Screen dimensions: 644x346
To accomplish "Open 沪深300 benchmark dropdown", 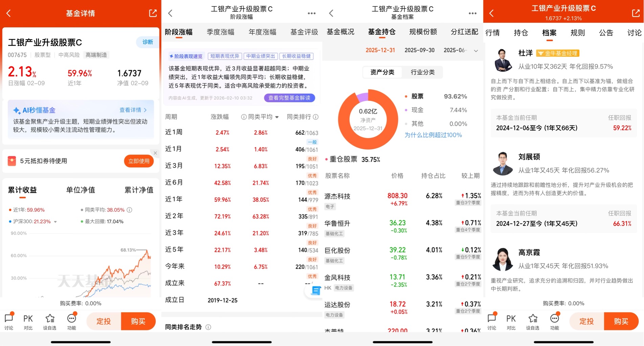I will click(x=55, y=222).
